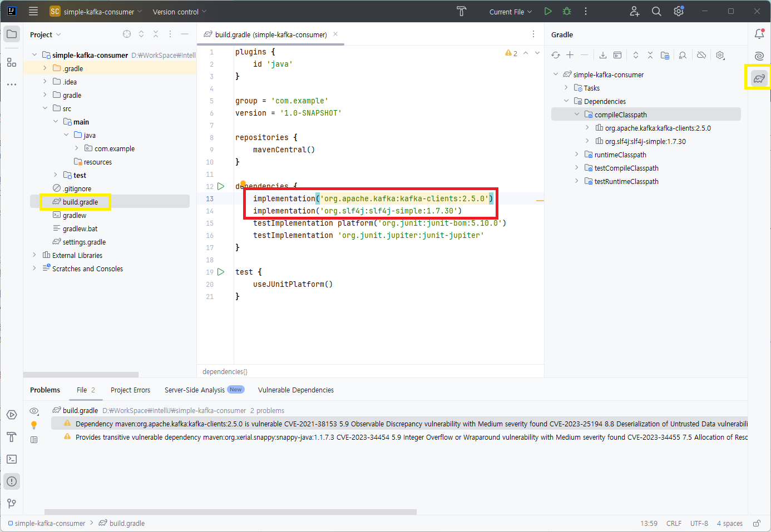This screenshot has width=771, height=532.
Task: Change file encoding UTF-8
Action: [699, 523]
